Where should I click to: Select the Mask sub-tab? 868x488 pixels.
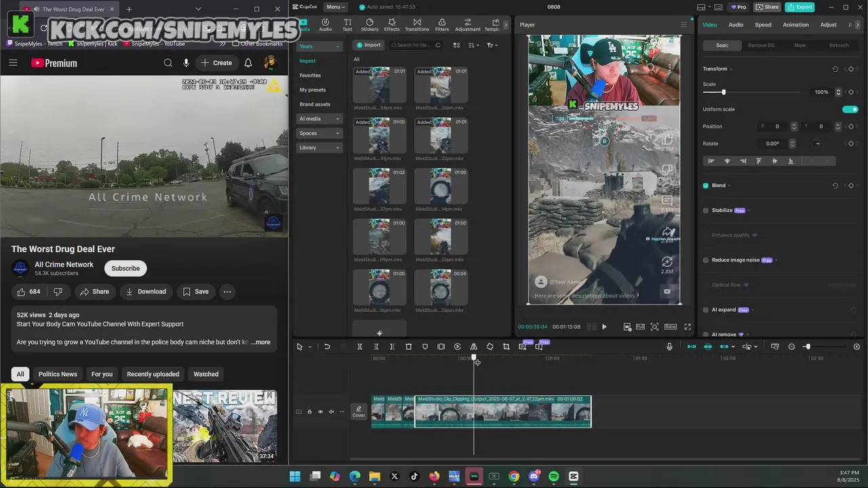[x=800, y=45]
